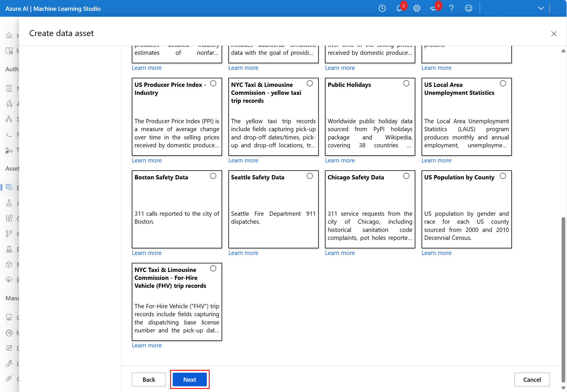Viewport: 567px width, 392px height.
Task: Close the Create data asset dialog
Action: point(554,33)
